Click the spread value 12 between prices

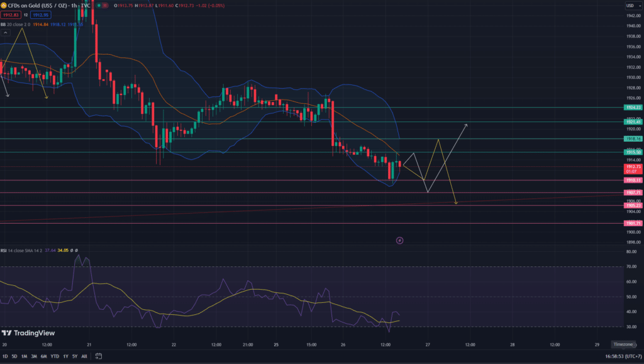coord(25,15)
